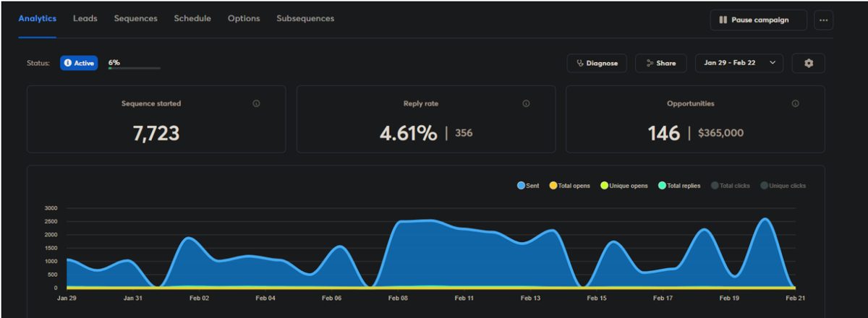Click the $365,000 opportunities amount
The image size is (868, 318).
(x=720, y=133)
